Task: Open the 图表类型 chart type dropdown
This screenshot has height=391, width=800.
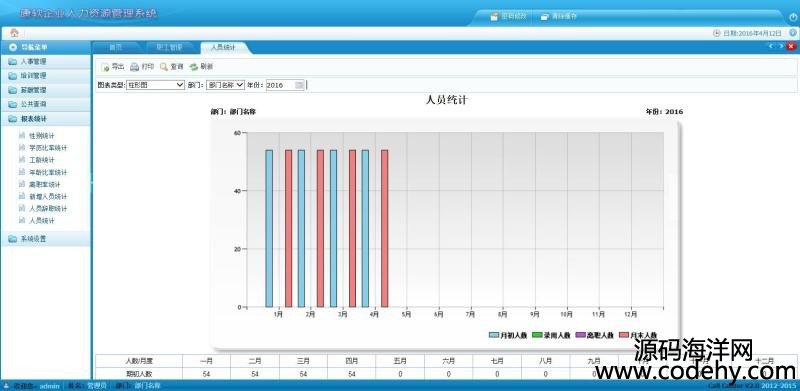Action: [155, 85]
